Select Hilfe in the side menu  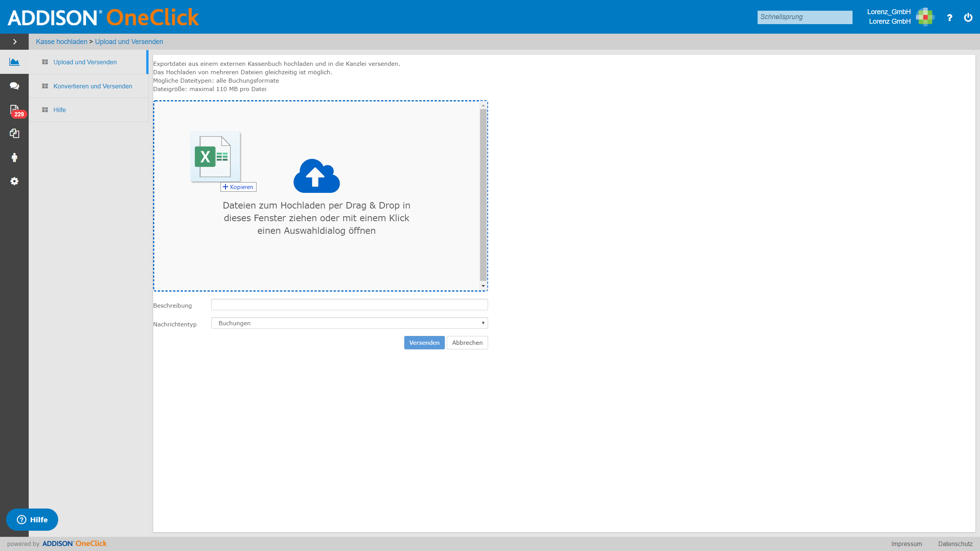(59, 110)
